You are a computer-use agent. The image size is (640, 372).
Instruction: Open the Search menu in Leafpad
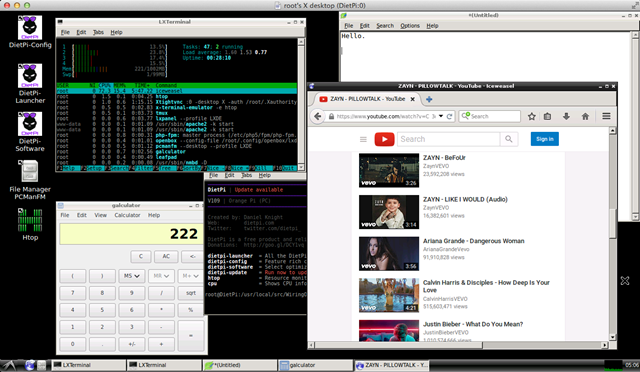coord(385,26)
